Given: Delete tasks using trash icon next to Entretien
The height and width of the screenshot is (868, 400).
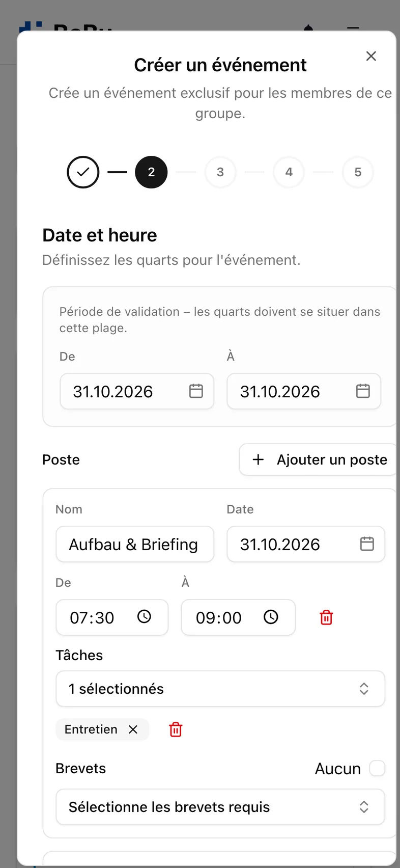Looking at the screenshot, I should (x=176, y=729).
